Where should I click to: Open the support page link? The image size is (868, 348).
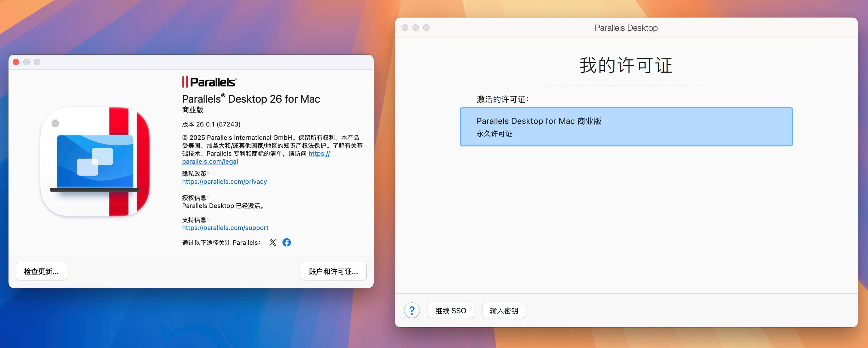(225, 228)
